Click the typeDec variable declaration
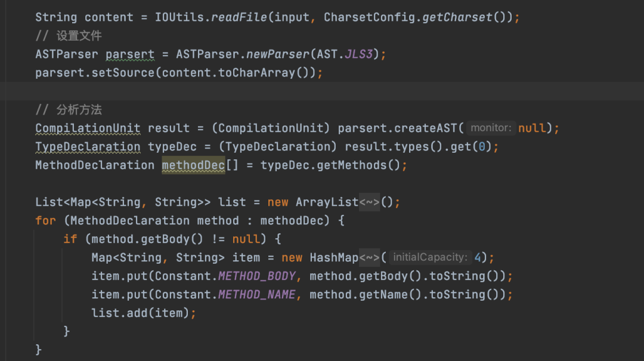This screenshot has width=644, height=361. [172, 147]
